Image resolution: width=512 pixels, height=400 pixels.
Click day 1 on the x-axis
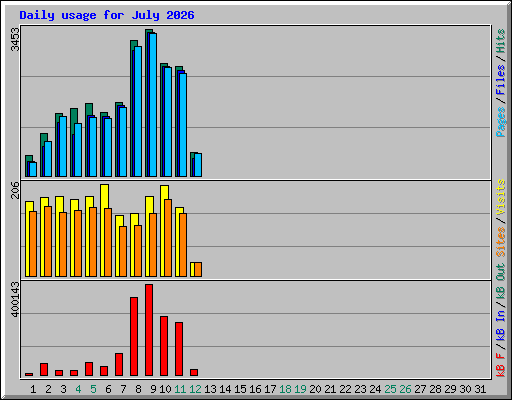(33, 389)
